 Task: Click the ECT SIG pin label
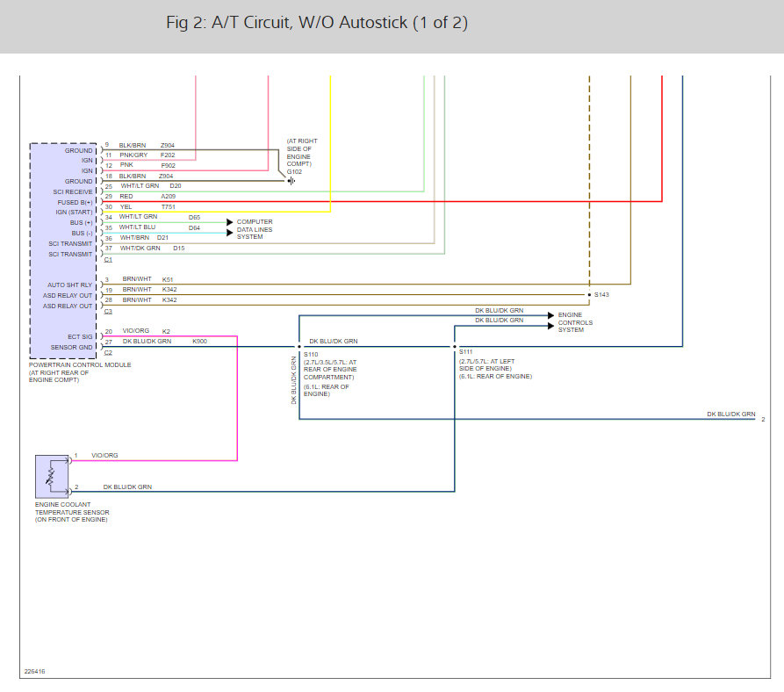pyautogui.click(x=80, y=336)
